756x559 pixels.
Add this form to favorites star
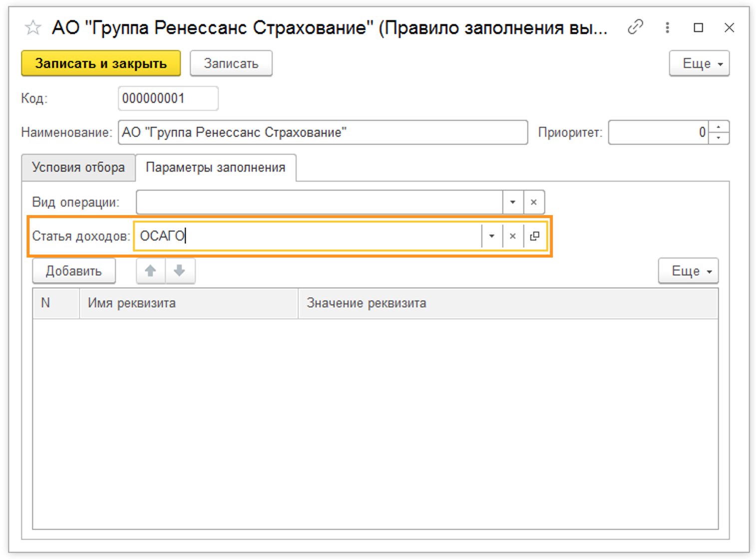coord(33,27)
